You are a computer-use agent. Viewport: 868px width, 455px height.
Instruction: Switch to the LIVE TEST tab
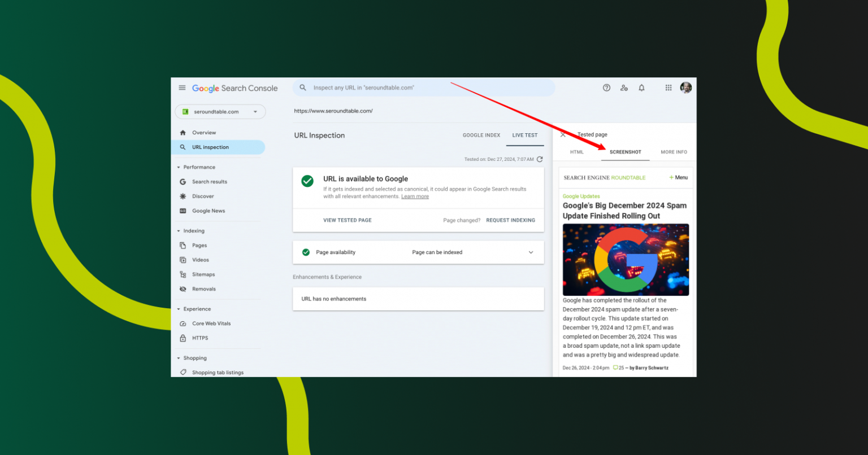click(525, 135)
